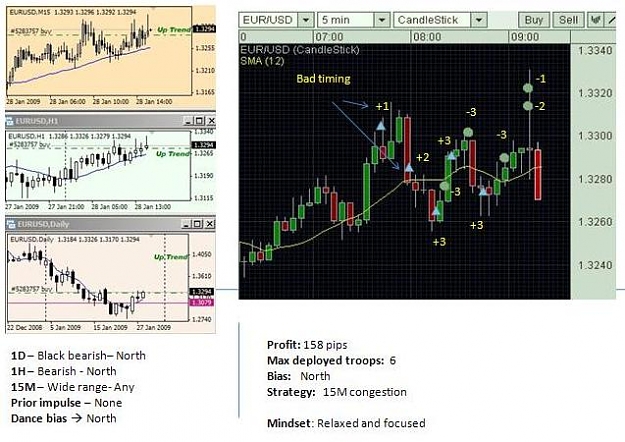This screenshot has height=442, width=625.
Task: Click the 1.3294 price tag on H1 chart
Action: click(x=204, y=145)
